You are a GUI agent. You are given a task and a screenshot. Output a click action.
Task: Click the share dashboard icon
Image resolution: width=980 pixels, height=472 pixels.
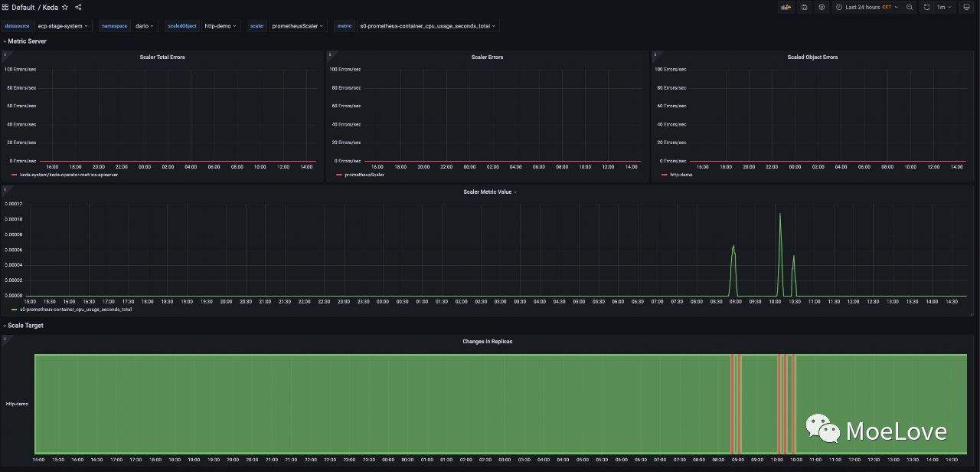point(78,7)
